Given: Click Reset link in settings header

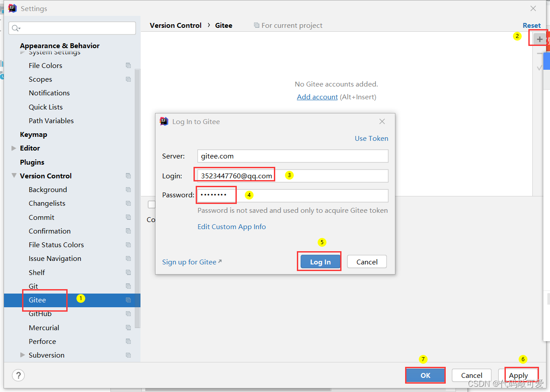Looking at the screenshot, I should (x=531, y=26).
